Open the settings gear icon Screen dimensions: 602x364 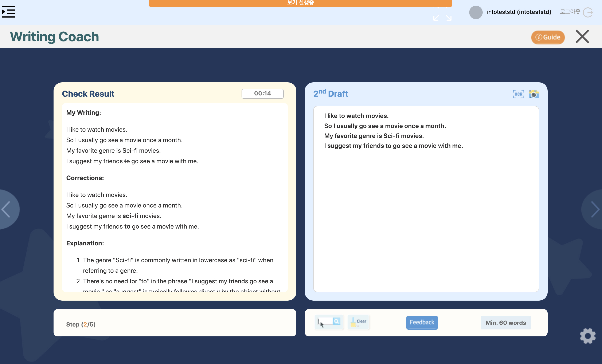[x=588, y=336]
